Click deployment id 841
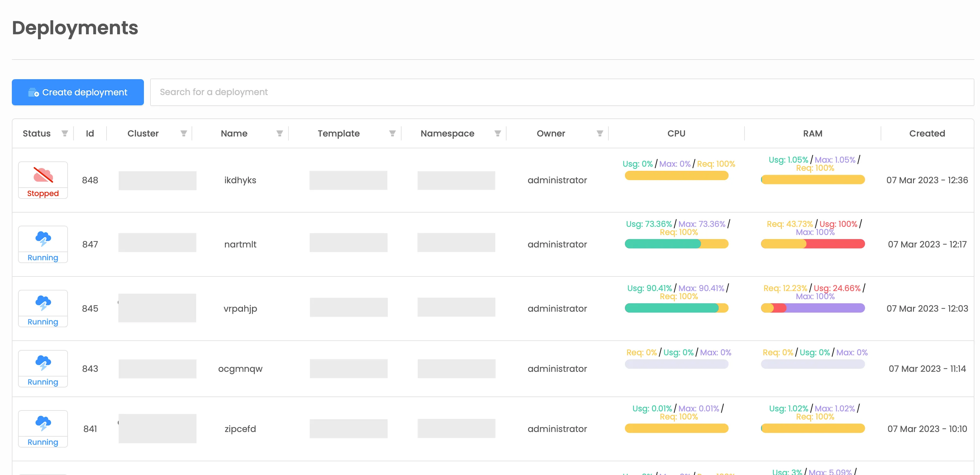The image size is (980, 475). [x=90, y=429]
